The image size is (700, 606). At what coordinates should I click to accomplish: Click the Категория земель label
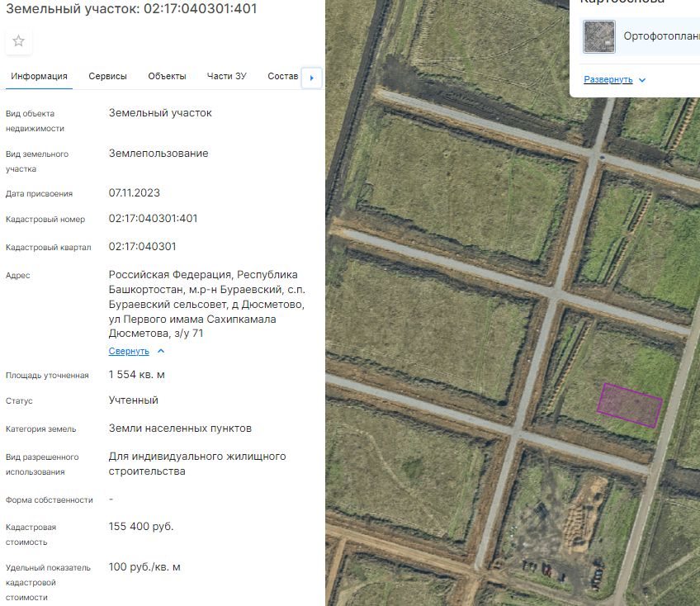pos(40,429)
